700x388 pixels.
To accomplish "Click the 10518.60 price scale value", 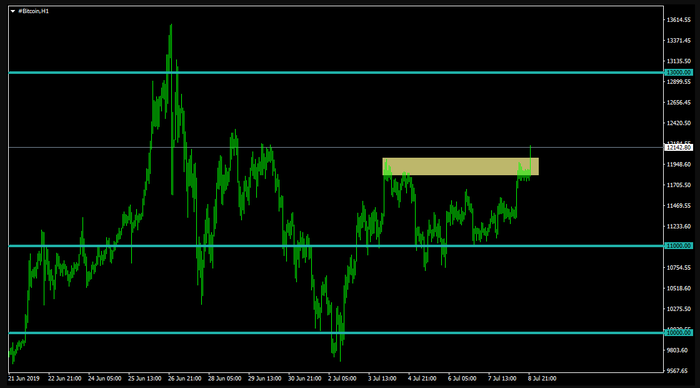I will point(679,288).
